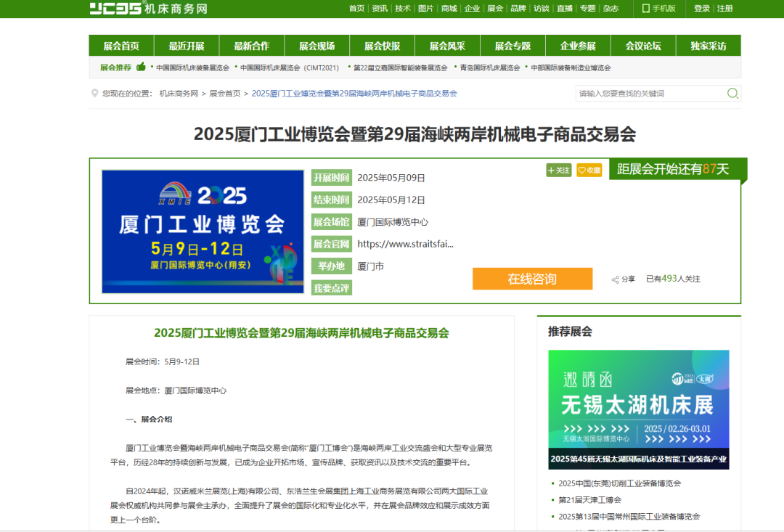
Task: Open 杂志 in top navigation
Action: click(611, 9)
